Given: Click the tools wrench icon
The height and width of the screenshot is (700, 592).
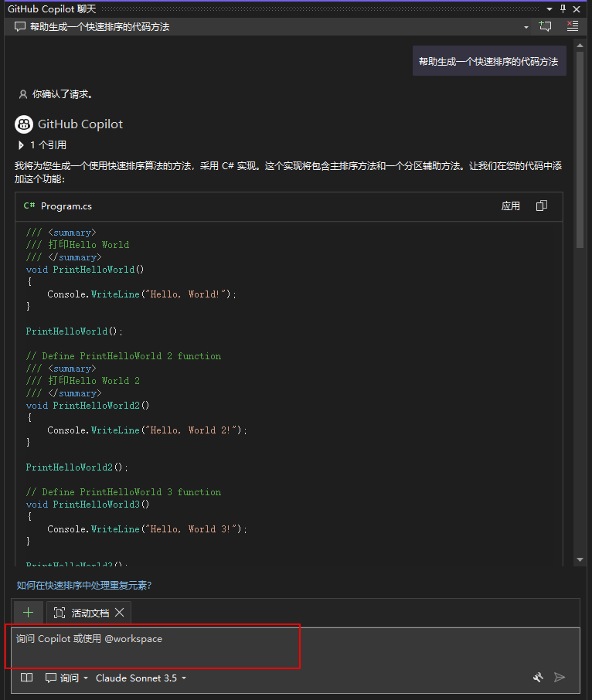Looking at the screenshot, I should [x=539, y=678].
